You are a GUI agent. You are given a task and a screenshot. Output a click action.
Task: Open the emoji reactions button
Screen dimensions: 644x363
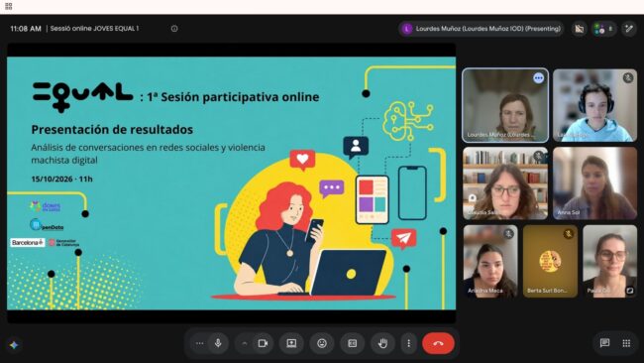click(322, 343)
